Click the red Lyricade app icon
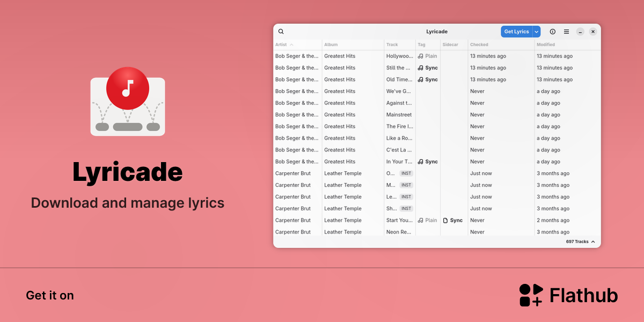This screenshot has height=322, width=644. coord(128,101)
